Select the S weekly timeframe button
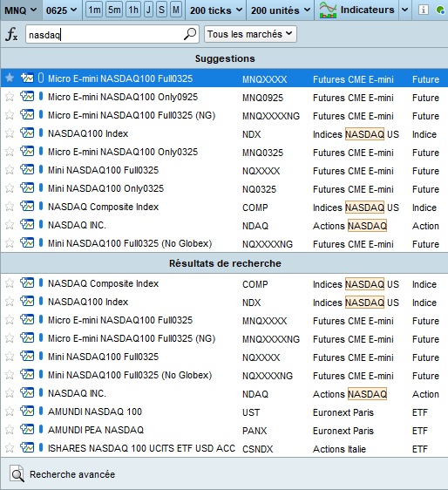The width and height of the screenshot is (448, 490). click(x=161, y=10)
